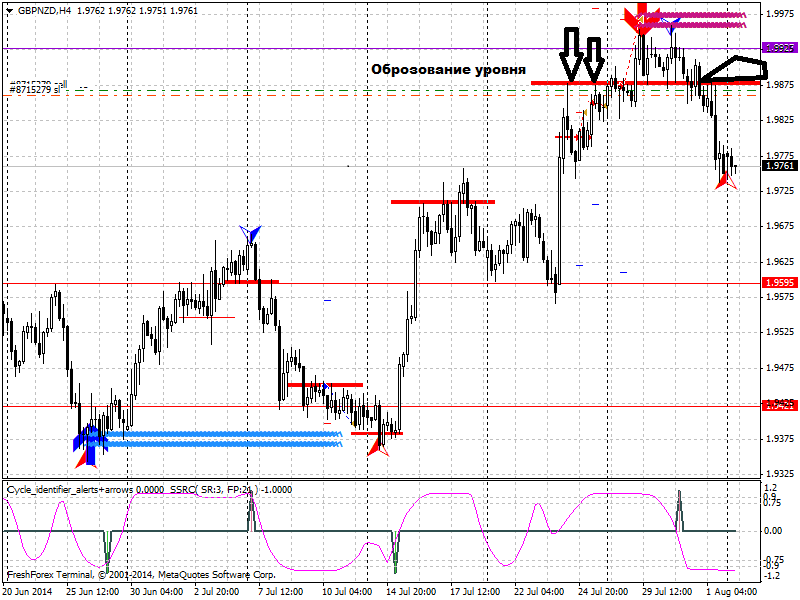This screenshot has height=600, width=800.
Task: Select the purple 1.9925 price level tag
Action: click(x=779, y=48)
